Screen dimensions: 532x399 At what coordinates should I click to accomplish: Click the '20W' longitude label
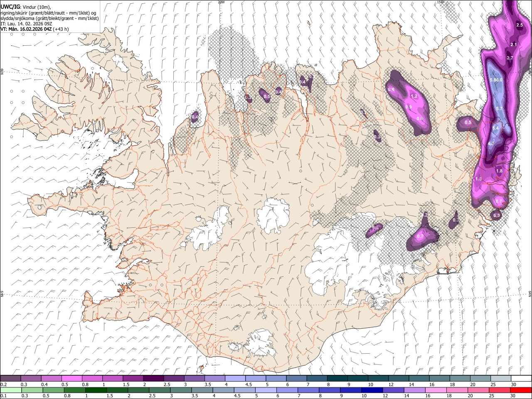click(221, 2)
